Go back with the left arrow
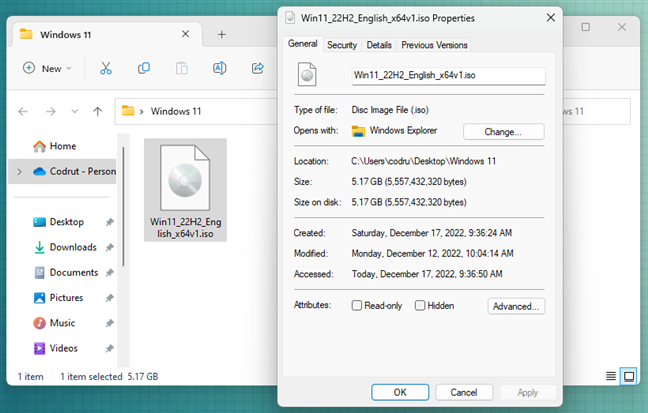This screenshot has width=648, height=413. point(23,111)
